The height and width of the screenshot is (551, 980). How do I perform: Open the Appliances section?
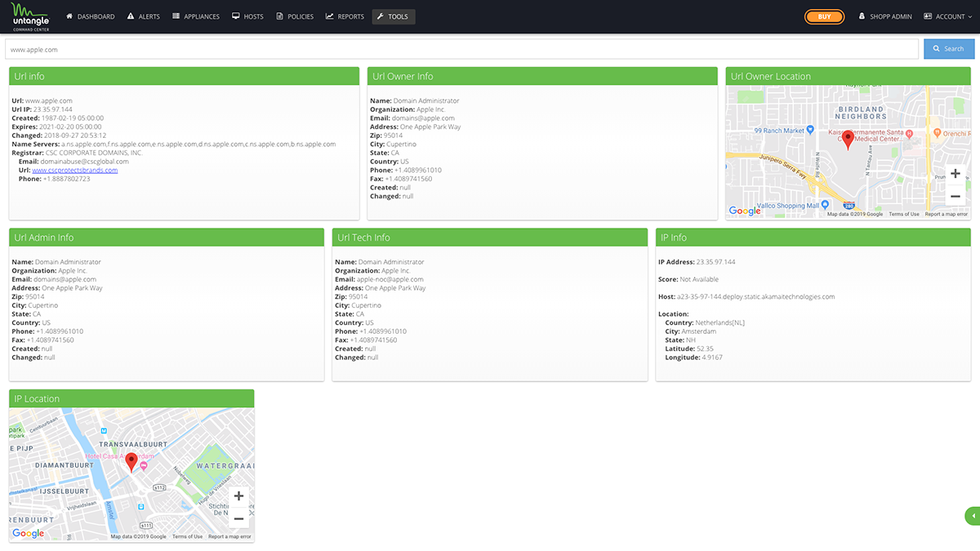[x=196, y=16]
